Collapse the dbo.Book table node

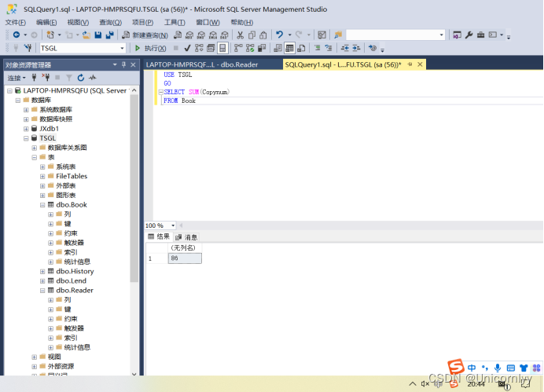42,205
